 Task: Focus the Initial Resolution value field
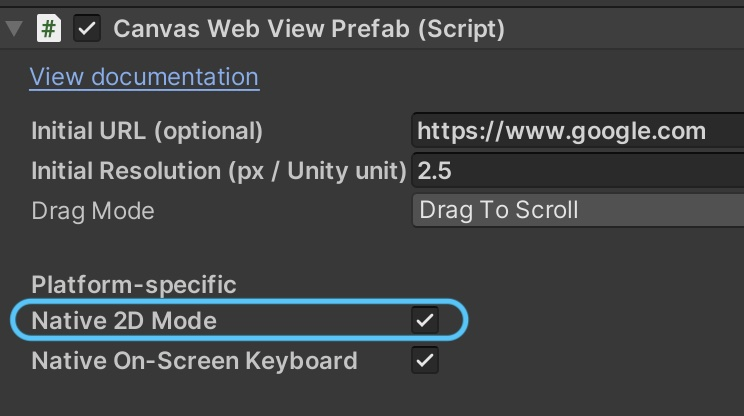tap(577, 171)
